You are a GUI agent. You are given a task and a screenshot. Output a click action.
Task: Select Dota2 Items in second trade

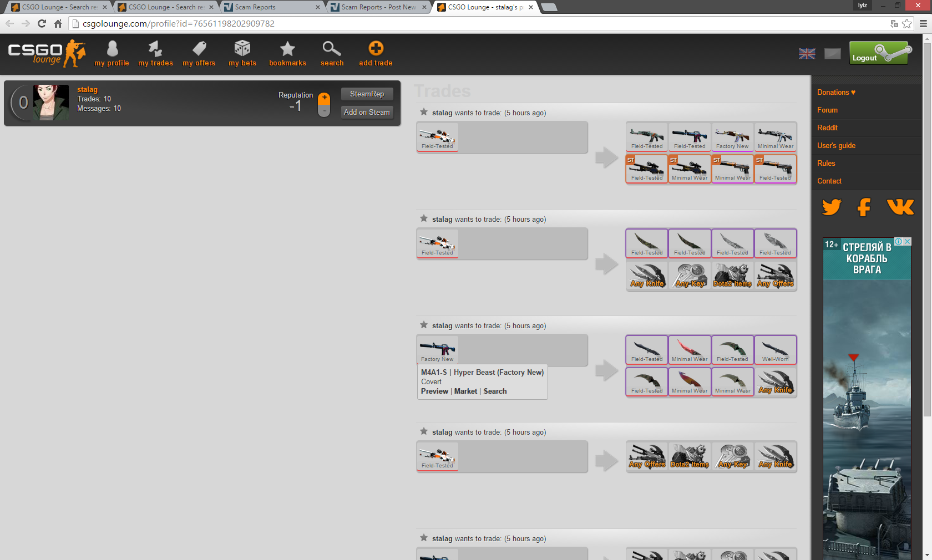[732, 275]
